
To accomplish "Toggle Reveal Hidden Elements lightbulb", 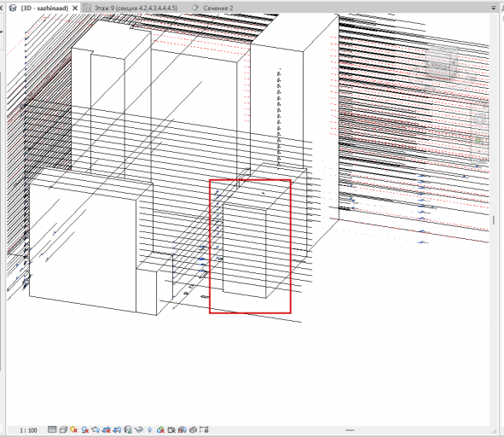I will coord(149,430).
